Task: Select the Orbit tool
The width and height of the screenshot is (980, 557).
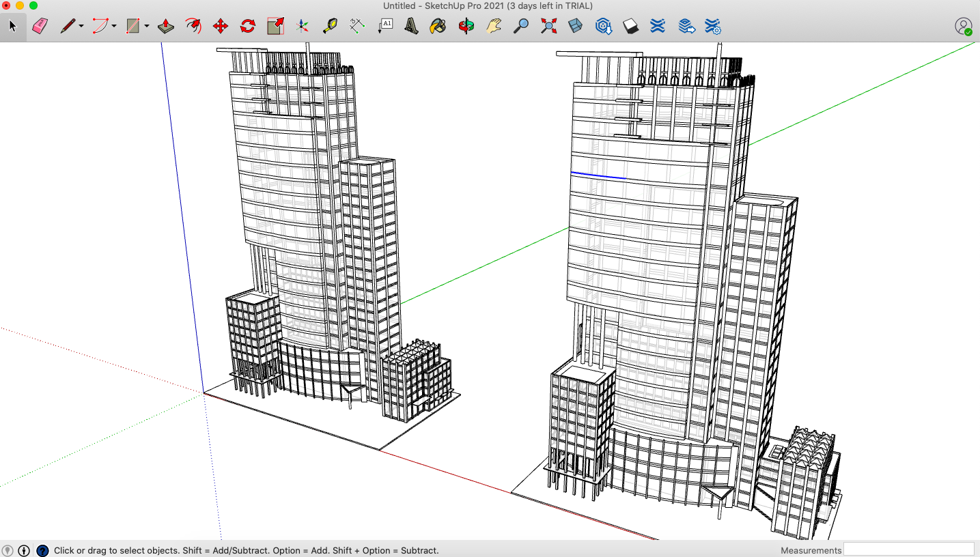Action: 466,27
